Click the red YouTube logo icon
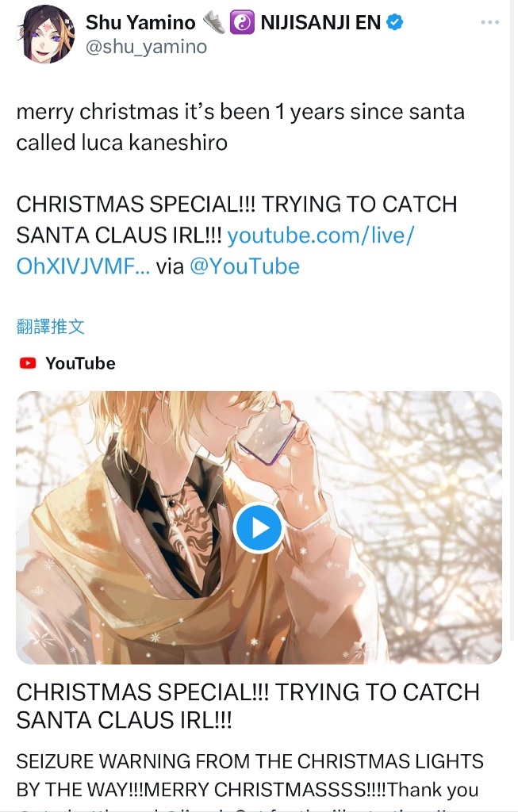The width and height of the screenshot is (518, 812). pos(28,363)
